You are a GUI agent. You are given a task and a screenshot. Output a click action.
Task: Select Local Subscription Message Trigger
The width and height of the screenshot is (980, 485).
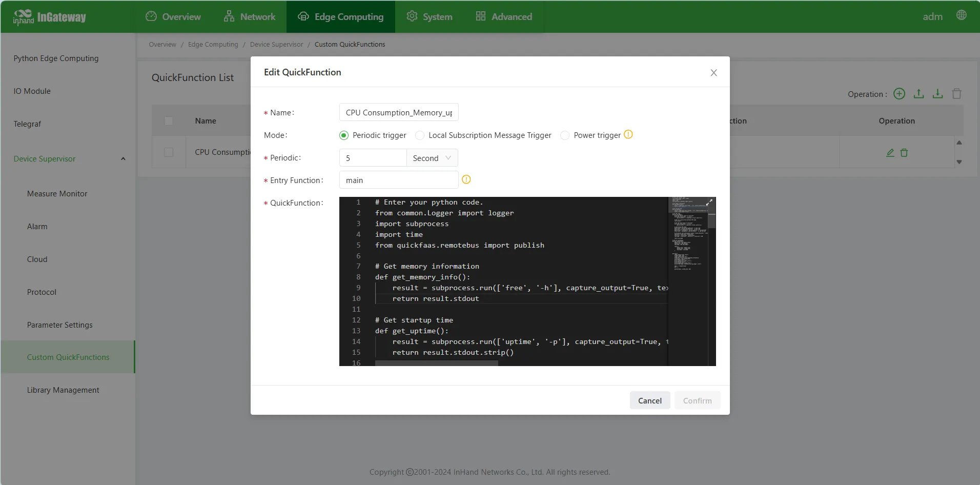click(x=420, y=135)
